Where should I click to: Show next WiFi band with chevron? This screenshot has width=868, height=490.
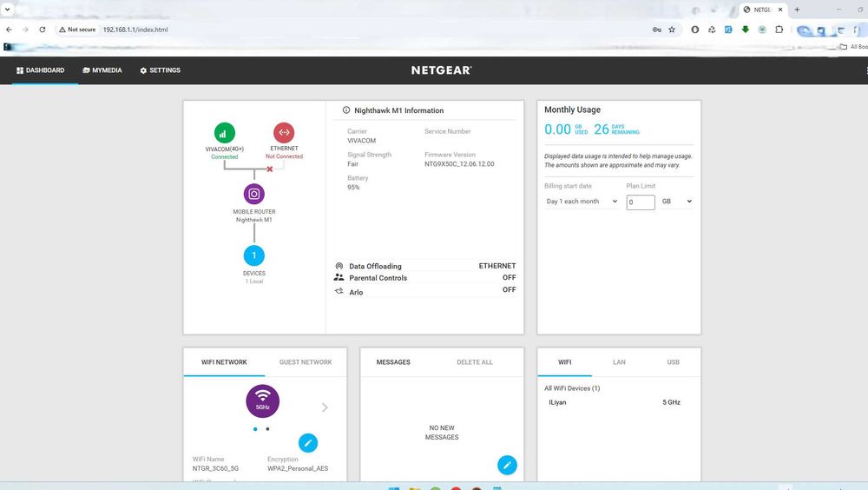point(325,407)
